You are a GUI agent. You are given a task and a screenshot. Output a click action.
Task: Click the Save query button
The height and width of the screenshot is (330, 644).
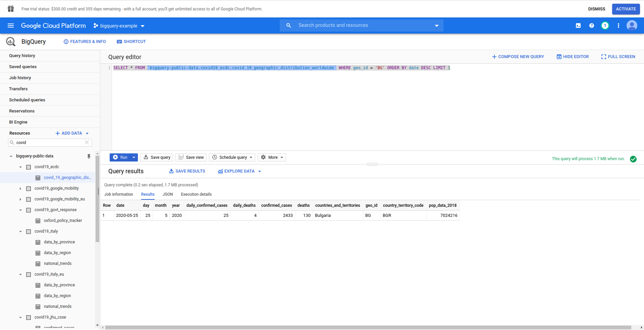click(x=157, y=157)
